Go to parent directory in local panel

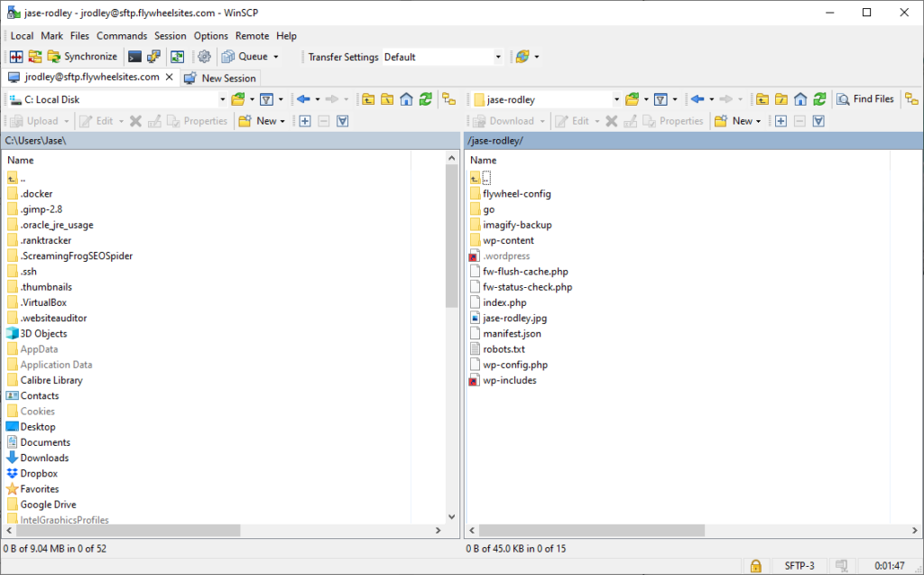click(368, 99)
